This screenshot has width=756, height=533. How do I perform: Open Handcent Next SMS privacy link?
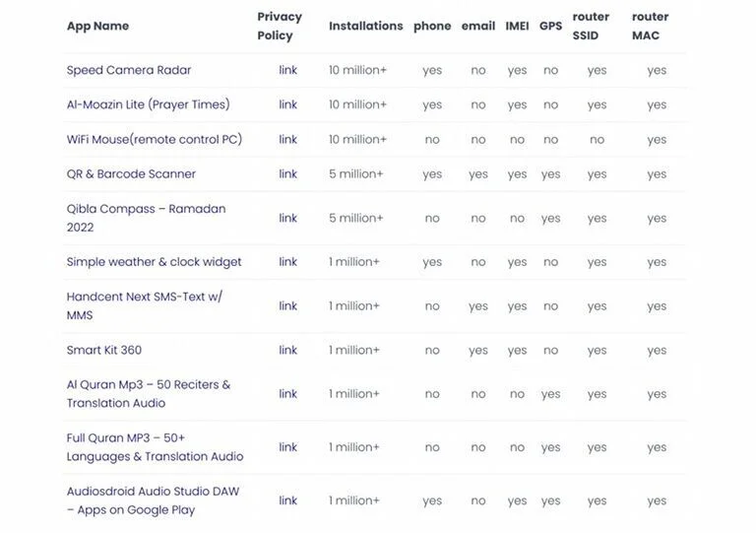click(287, 305)
